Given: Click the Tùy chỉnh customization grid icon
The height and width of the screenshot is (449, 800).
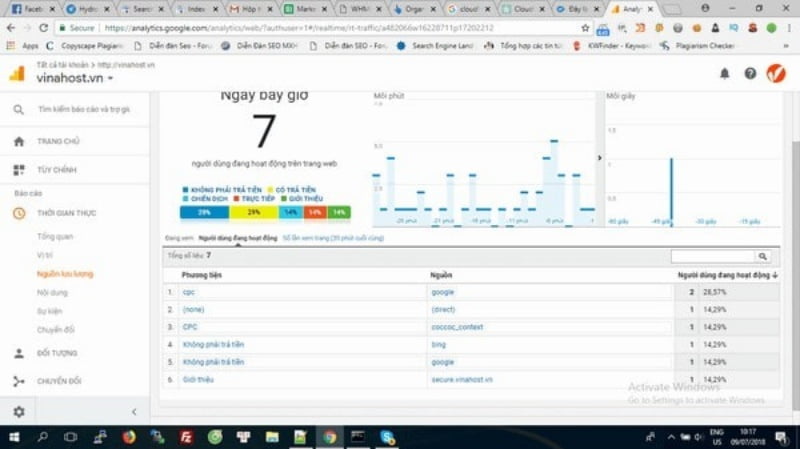Looking at the screenshot, I should pyautogui.click(x=18, y=170).
